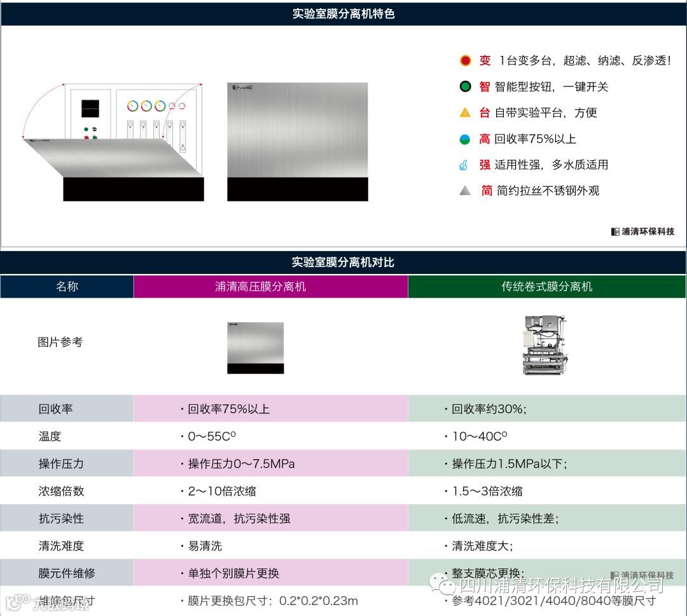Select the 浦清高压膜分离机 column header
Screen dimensions: 687x616
click(x=271, y=286)
